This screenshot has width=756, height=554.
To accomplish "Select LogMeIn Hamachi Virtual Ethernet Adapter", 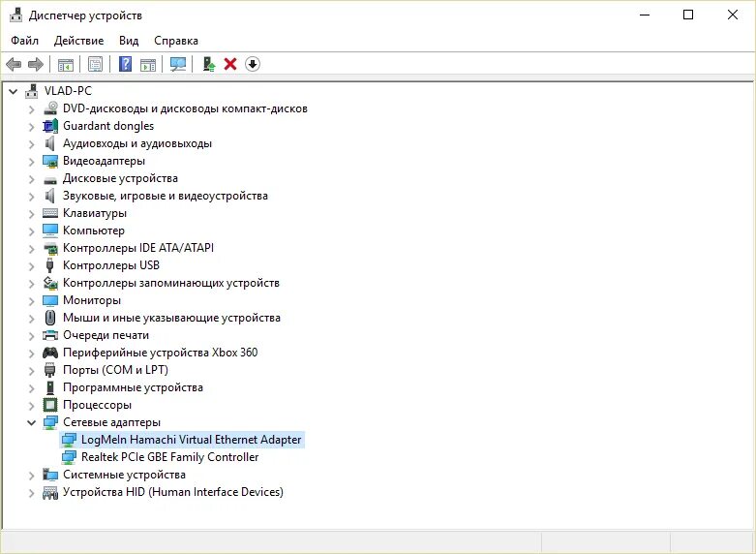I will (x=191, y=440).
